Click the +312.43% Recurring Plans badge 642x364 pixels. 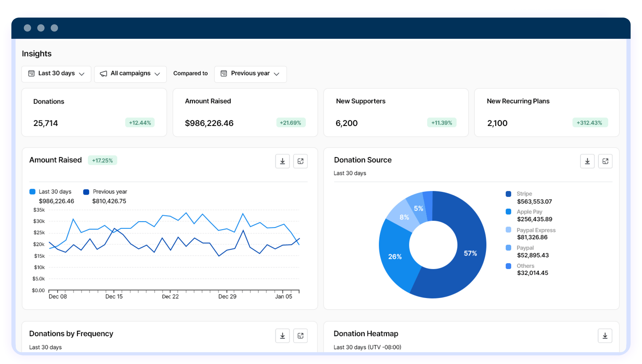click(590, 123)
